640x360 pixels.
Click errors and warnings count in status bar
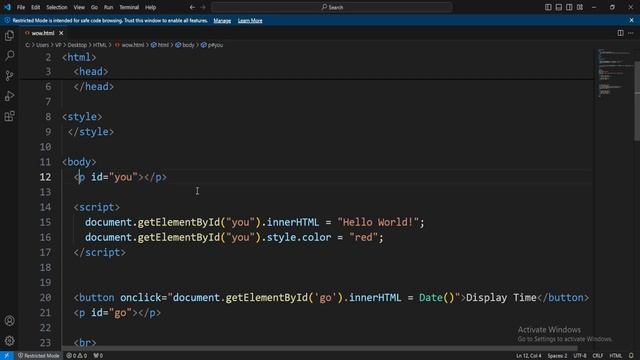[77, 356]
